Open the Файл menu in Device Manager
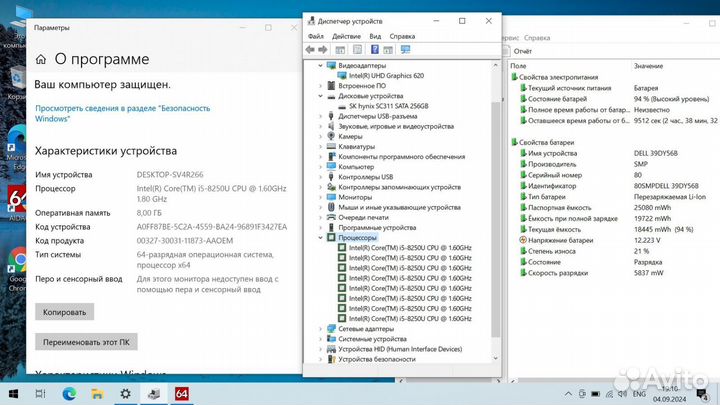Viewport: 720px width, 405px height. (315, 36)
